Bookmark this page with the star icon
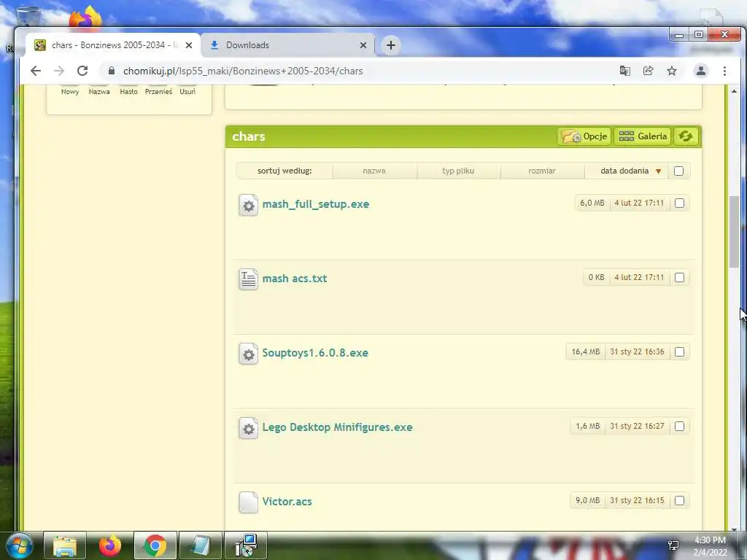 pos(672,71)
